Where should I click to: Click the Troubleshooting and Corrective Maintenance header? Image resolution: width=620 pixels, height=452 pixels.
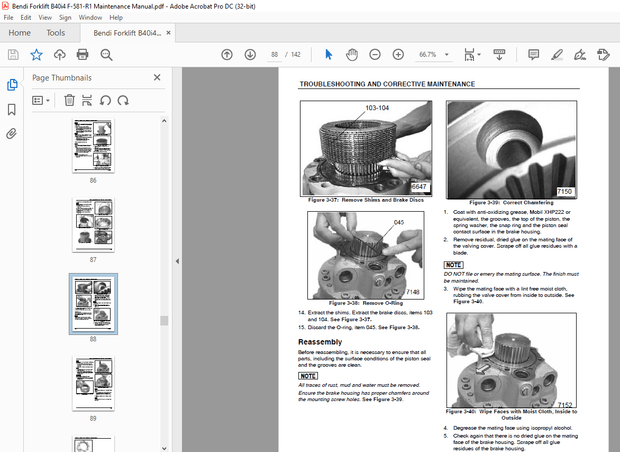point(387,84)
